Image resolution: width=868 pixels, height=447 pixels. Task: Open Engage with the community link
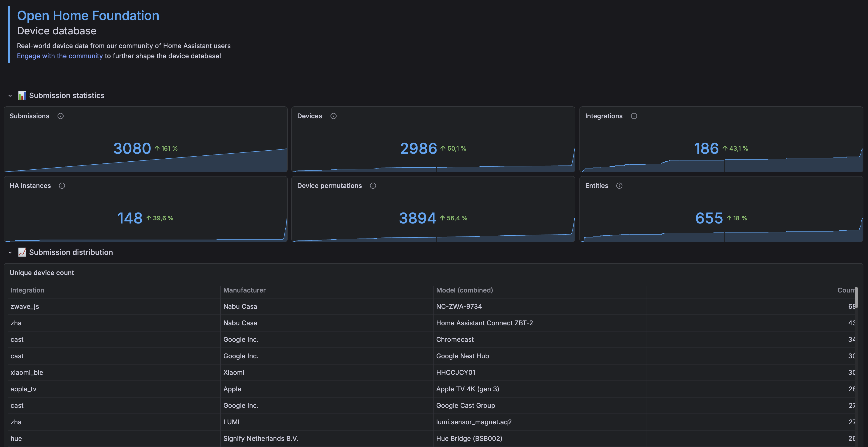[60, 56]
